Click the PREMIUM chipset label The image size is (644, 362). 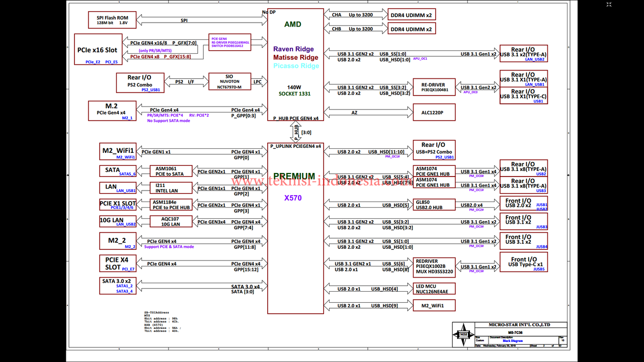[x=294, y=176]
